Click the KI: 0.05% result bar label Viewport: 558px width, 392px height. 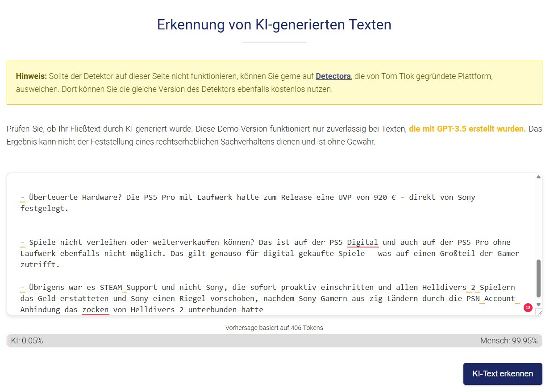pos(27,341)
